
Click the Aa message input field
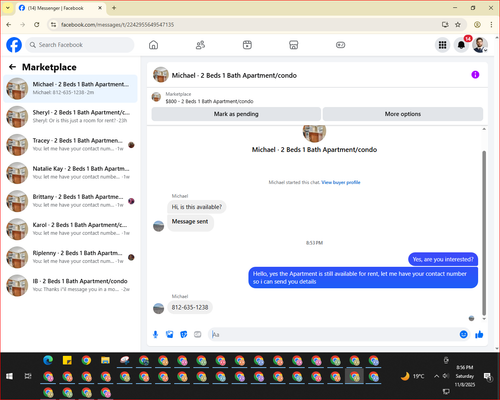pyautogui.click(x=333, y=334)
